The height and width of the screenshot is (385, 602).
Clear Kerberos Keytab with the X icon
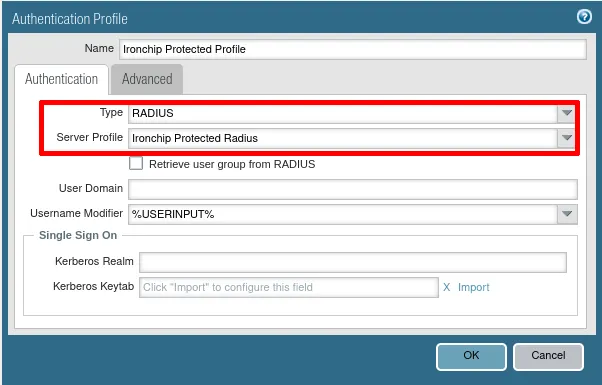447,287
